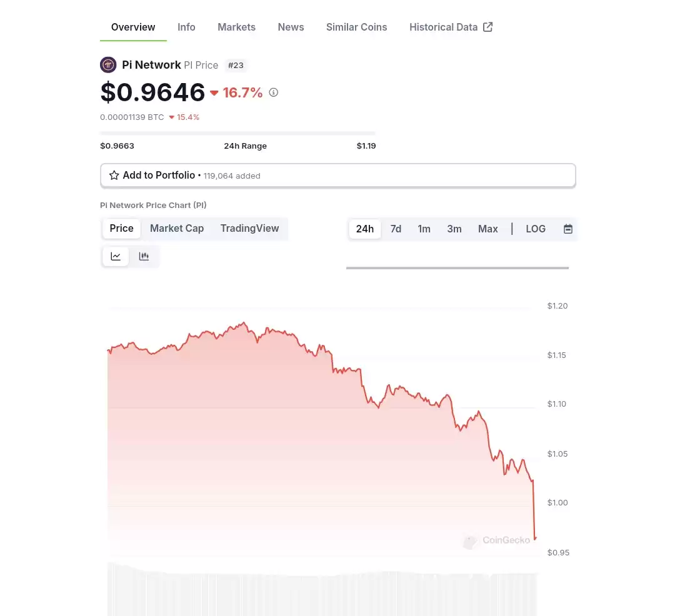Open the News tab
Screen dimensions: 675x616
click(x=291, y=27)
